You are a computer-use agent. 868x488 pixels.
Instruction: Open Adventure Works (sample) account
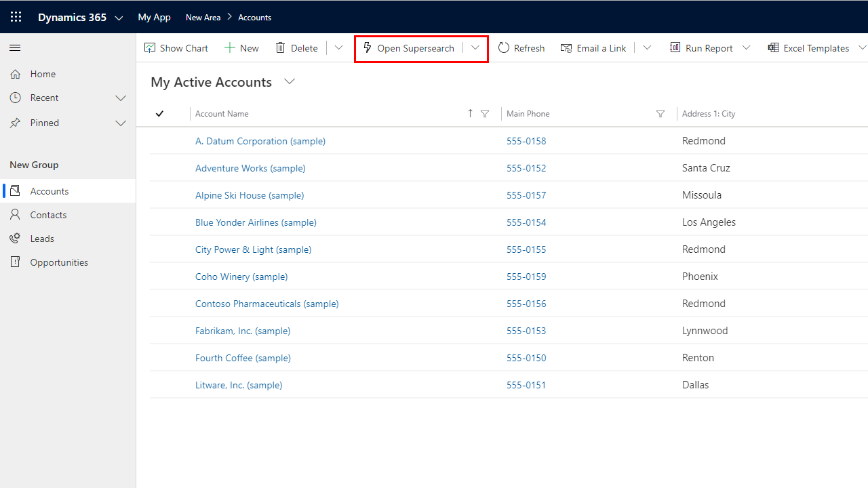click(x=250, y=168)
